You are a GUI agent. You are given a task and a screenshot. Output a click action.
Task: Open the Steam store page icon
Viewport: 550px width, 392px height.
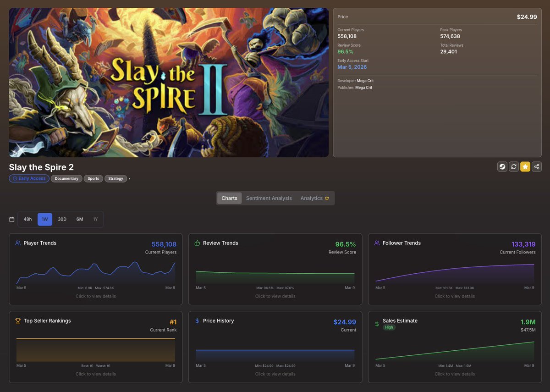tap(502, 166)
